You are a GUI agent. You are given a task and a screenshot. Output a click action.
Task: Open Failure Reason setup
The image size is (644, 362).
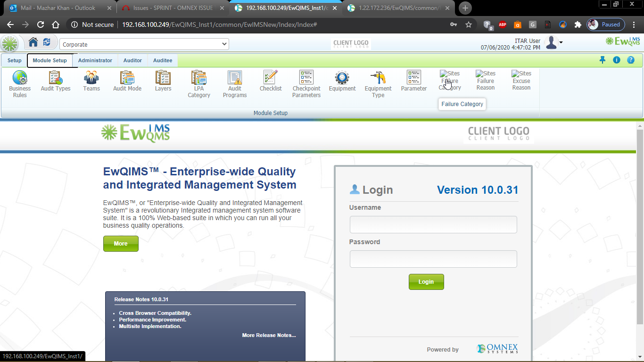tap(486, 81)
